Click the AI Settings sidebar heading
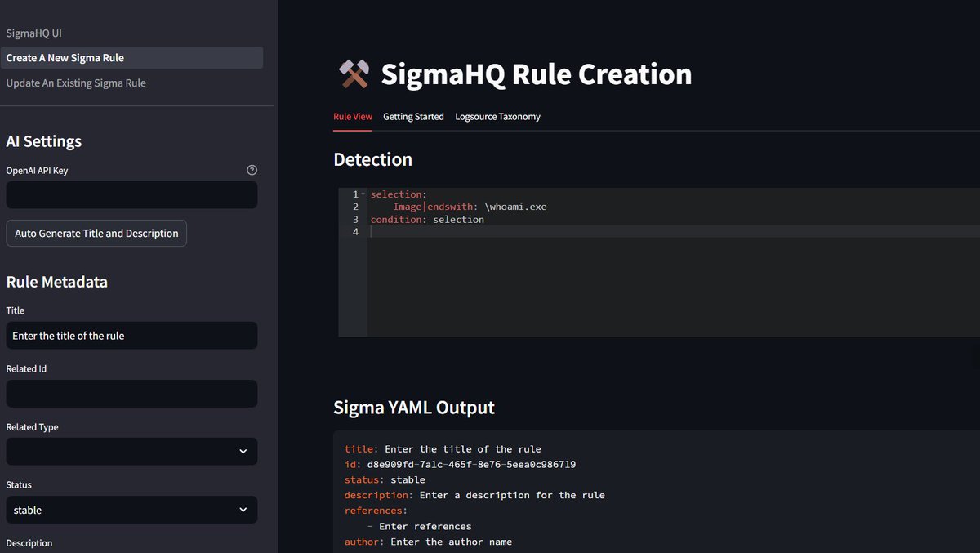 tap(44, 141)
